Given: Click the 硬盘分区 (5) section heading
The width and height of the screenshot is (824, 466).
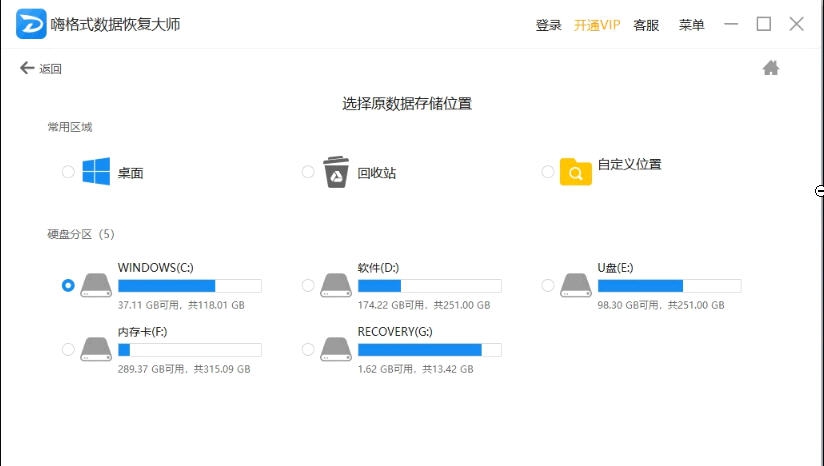Looking at the screenshot, I should [81, 234].
